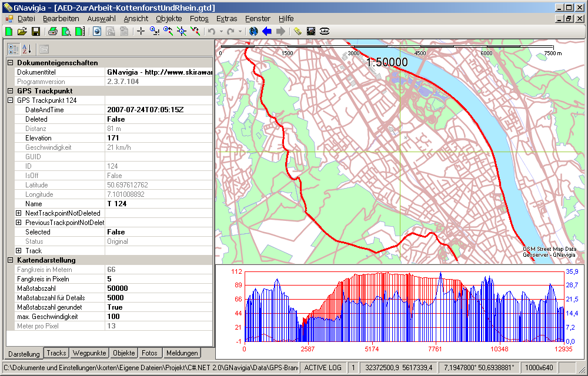Open print preview (page with magnifier icon)
Viewport: 588px width, 376px height.
(66, 32)
